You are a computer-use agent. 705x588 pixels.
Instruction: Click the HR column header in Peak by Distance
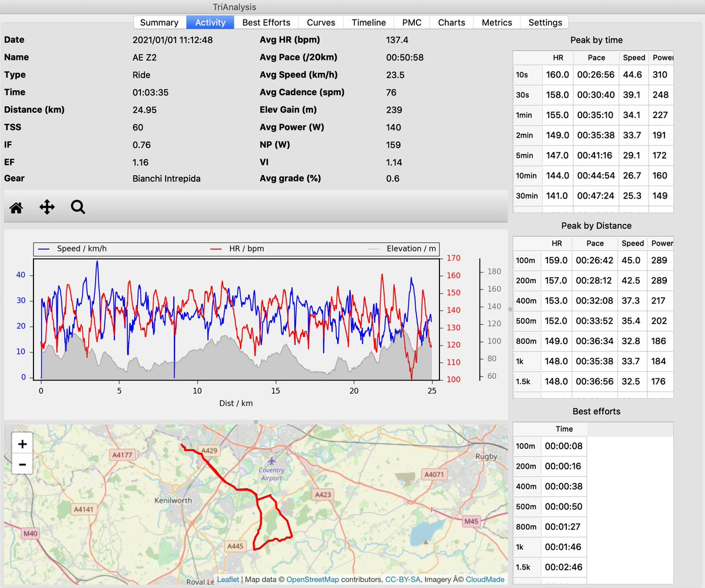coord(557,243)
